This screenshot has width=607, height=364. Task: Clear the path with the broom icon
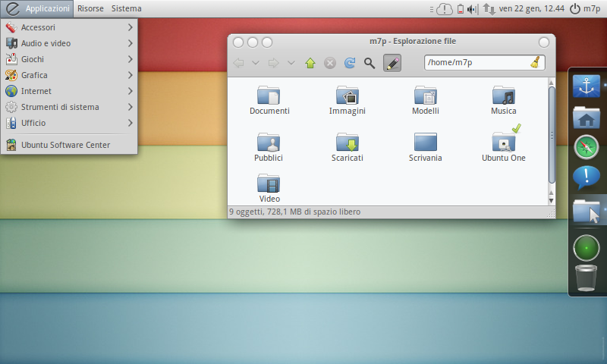point(536,63)
